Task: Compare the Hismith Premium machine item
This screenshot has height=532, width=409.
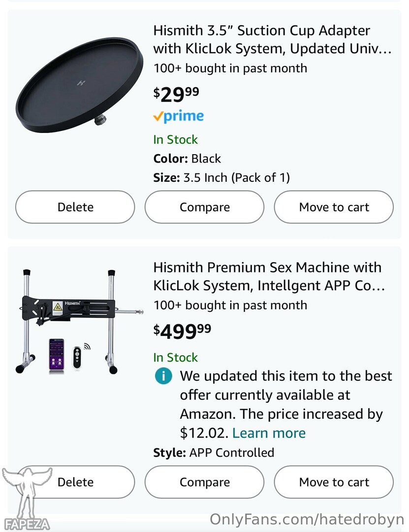Action: 205,482
